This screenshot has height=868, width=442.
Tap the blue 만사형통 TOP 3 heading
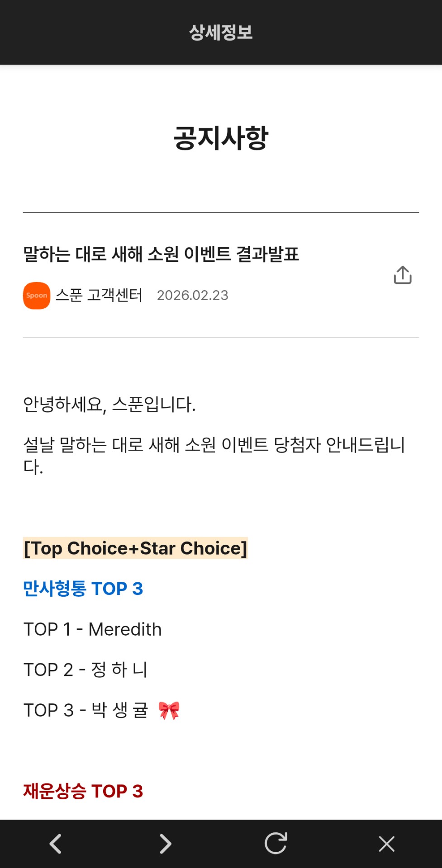tap(83, 589)
